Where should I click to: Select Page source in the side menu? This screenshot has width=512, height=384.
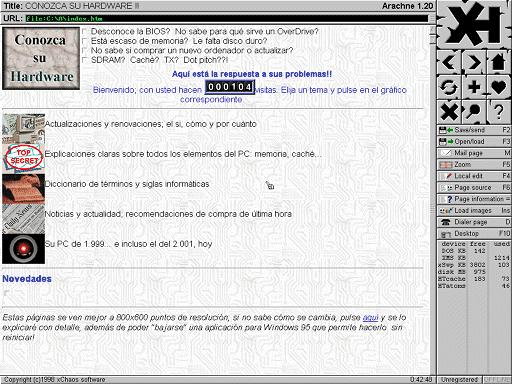(x=474, y=188)
